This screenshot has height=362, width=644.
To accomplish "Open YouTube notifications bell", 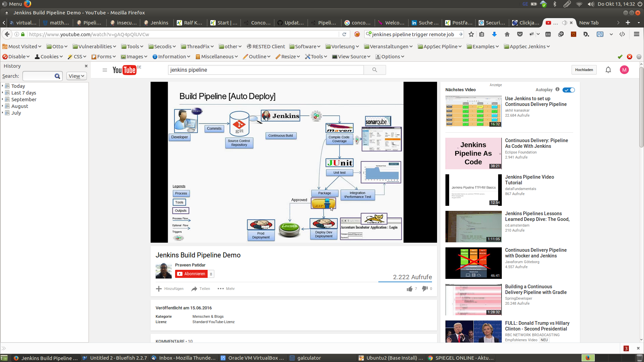I will point(608,70).
